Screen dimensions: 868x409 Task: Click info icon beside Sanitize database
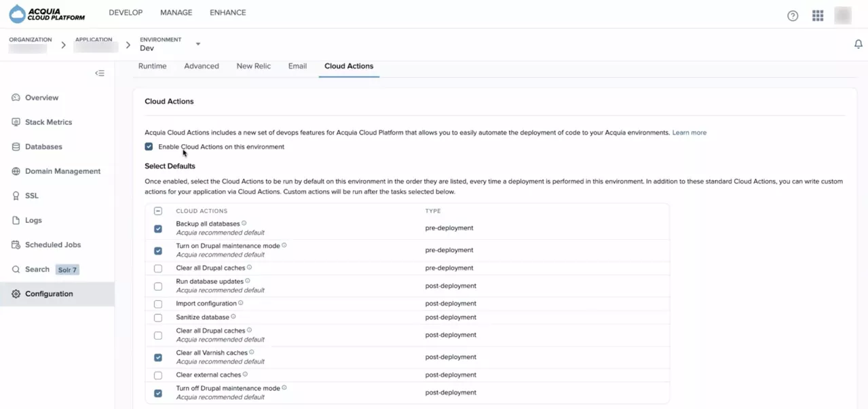(x=233, y=317)
